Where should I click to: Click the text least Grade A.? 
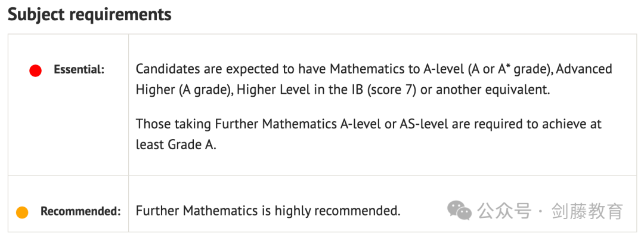coord(176,145)
